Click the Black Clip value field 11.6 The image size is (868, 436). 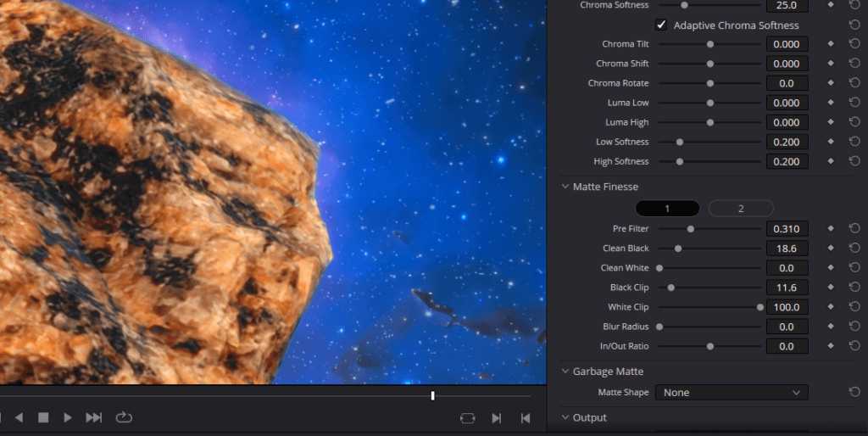tap(787, 288)
